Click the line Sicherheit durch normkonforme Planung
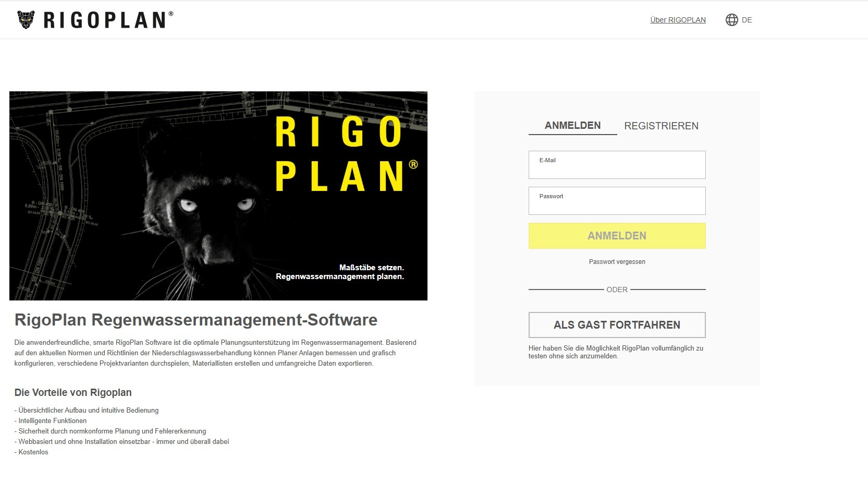868x494 pixels. tap(110, 431)
